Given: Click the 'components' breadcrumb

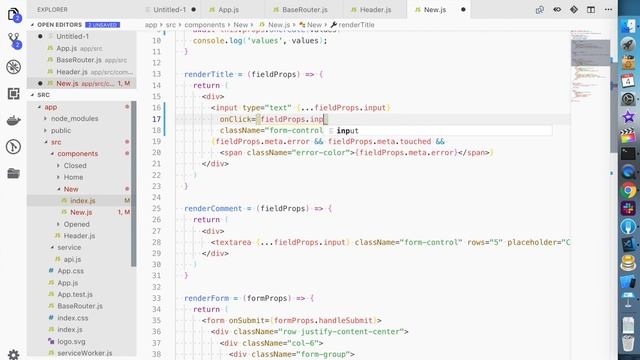Looking at the screenshot, I should (204, 25).
